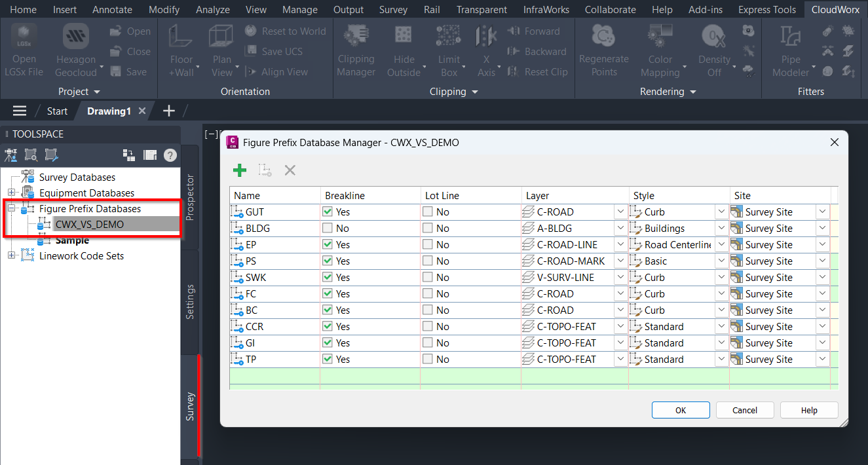Click the Plan View tool
Viewport: 868px width, 465px height.
point(222,52)
